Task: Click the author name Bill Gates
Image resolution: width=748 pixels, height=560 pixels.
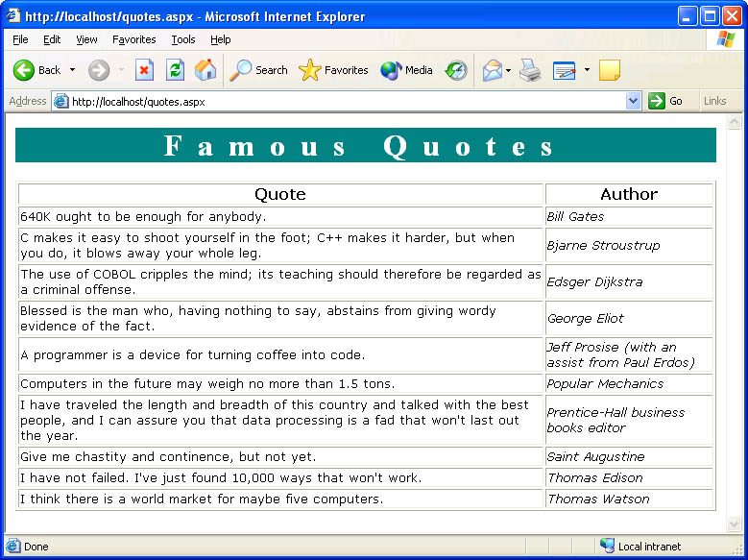Action: pyautogui.click(x=575, y=217)
